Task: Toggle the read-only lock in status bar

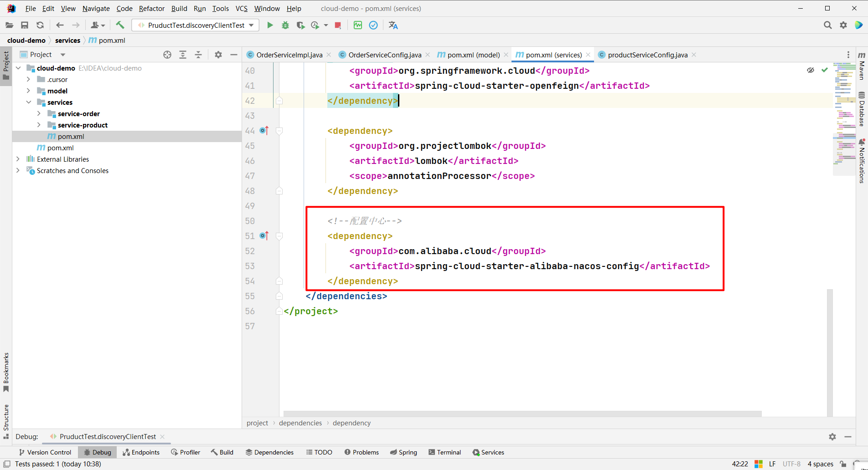Action: pos(843,464)
